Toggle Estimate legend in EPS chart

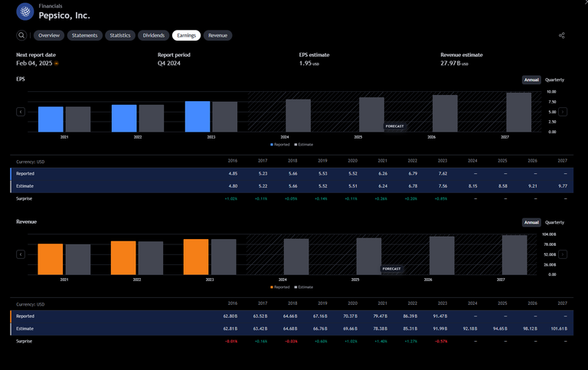304,145
